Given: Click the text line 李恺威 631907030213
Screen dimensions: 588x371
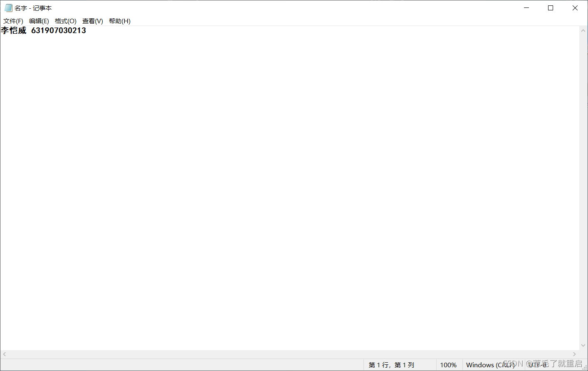Looking at the screenshot, I should click(43, 30).
